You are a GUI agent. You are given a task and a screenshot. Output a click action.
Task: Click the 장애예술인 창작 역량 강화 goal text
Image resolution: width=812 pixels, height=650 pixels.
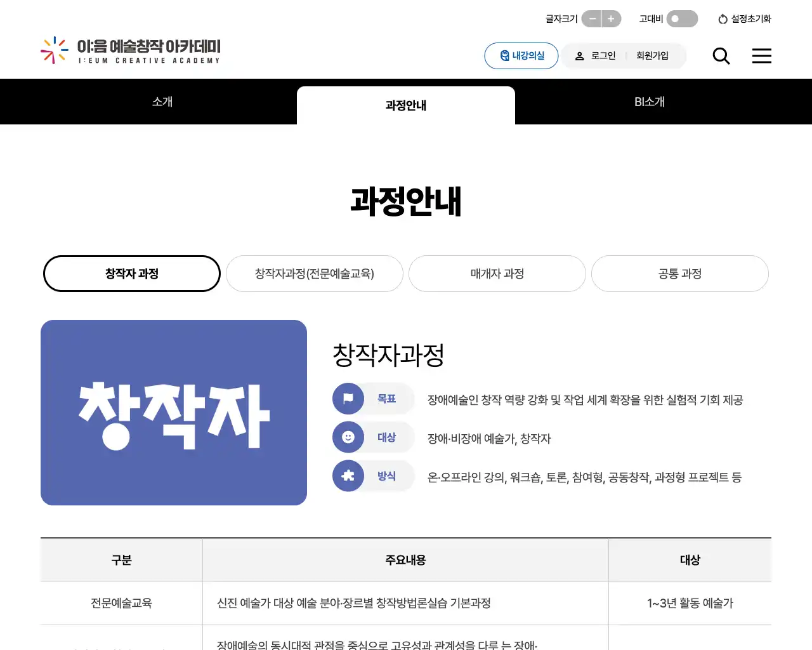pos(585,400)
